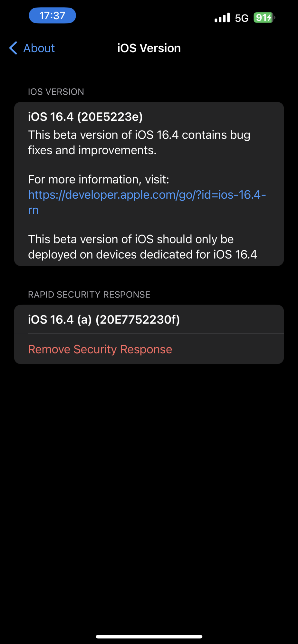The width and height of the screenshot is (298, 644).
Task: Tap the 5G network indicator
Action: click(242, 18)
